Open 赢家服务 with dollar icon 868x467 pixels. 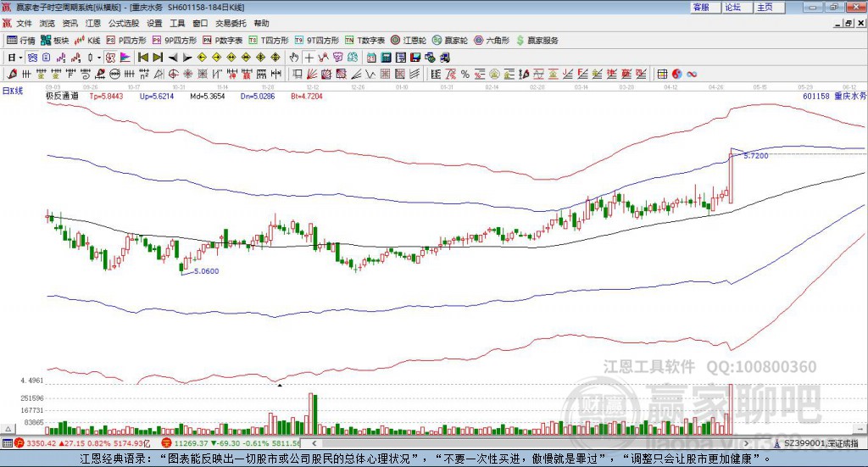(x=537, y=41)
